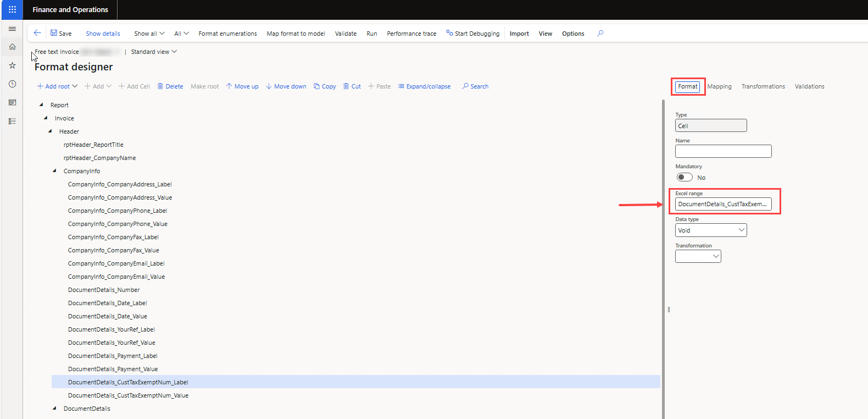This screenshot has width=868, height=419.
Task: Expand the hamburger navigation menu
Action: pos(12,29)
